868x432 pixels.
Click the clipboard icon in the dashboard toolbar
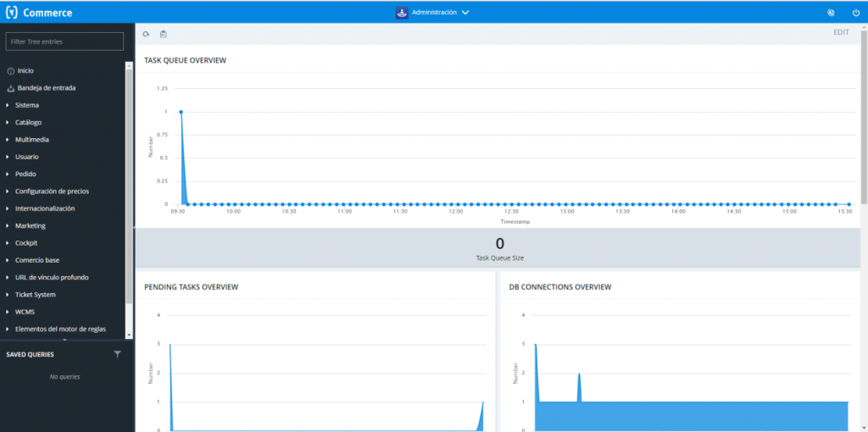tap(164, 34)
